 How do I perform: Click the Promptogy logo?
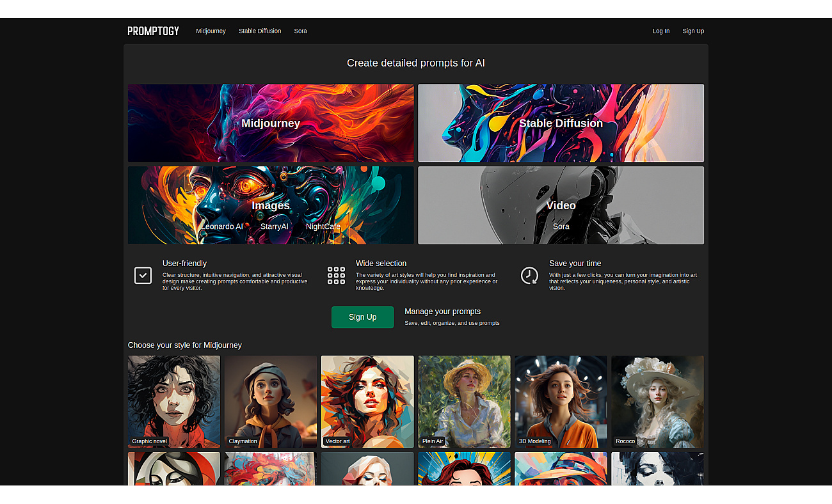(153, 31)
